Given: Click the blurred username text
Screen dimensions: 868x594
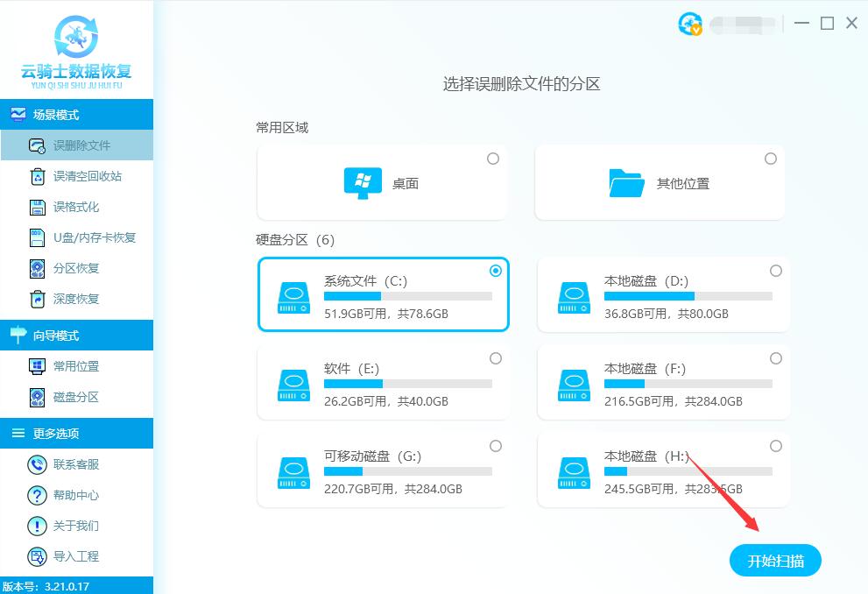Looking at the screenshot, I should click(x=743, y=25).
